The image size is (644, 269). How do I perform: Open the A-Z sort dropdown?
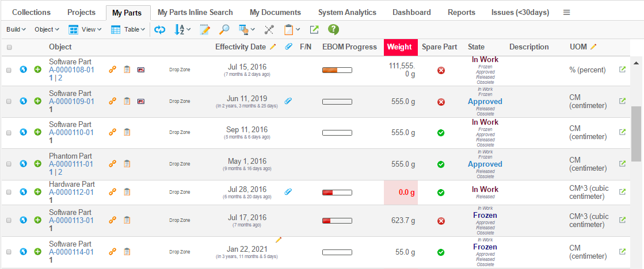click(182, 29)
